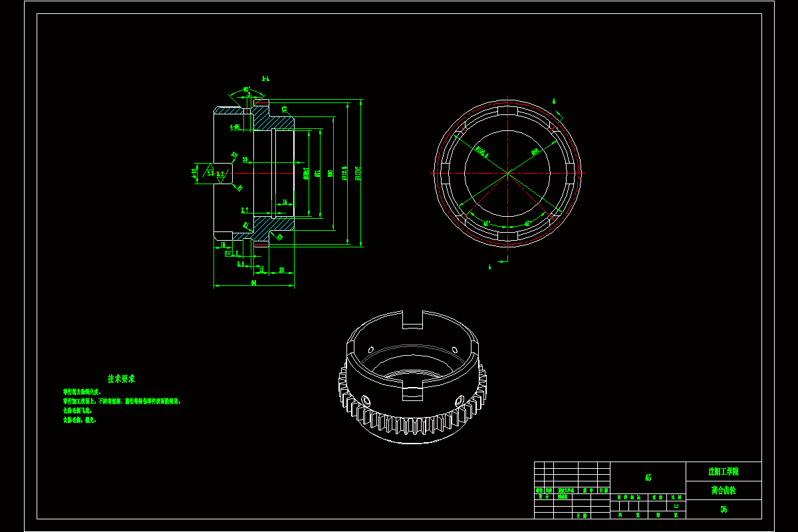Viewport: 798px width, 532px height.
Task: Select the 4-16 slot dimension left of section
Action: pos(195,174)
